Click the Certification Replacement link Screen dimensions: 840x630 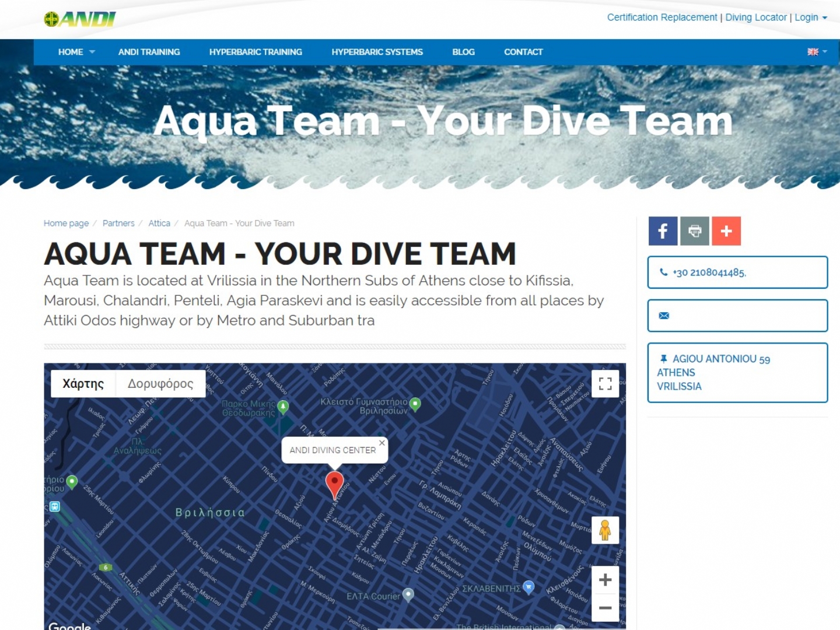click(662, 17)
